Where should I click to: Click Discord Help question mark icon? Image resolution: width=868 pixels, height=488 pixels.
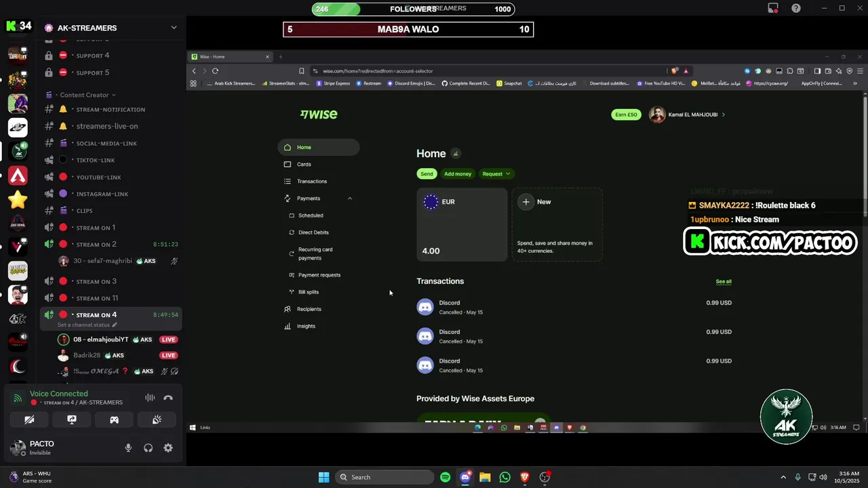coord(796,8)
